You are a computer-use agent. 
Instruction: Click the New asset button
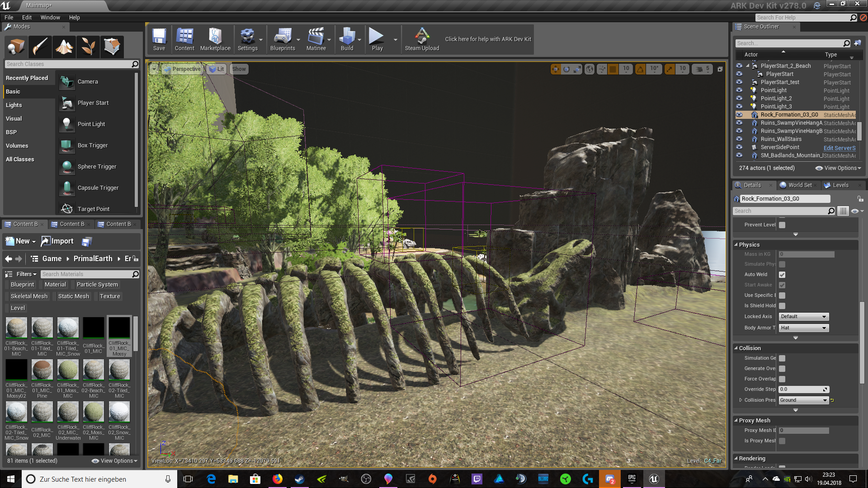[x=20, y=241]
